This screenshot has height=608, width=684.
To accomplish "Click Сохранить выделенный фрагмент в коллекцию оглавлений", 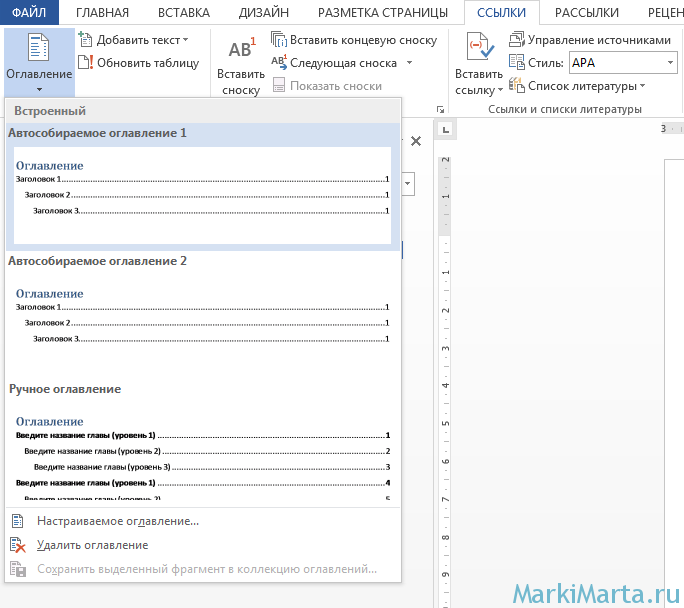I will (x=203, y=569).
